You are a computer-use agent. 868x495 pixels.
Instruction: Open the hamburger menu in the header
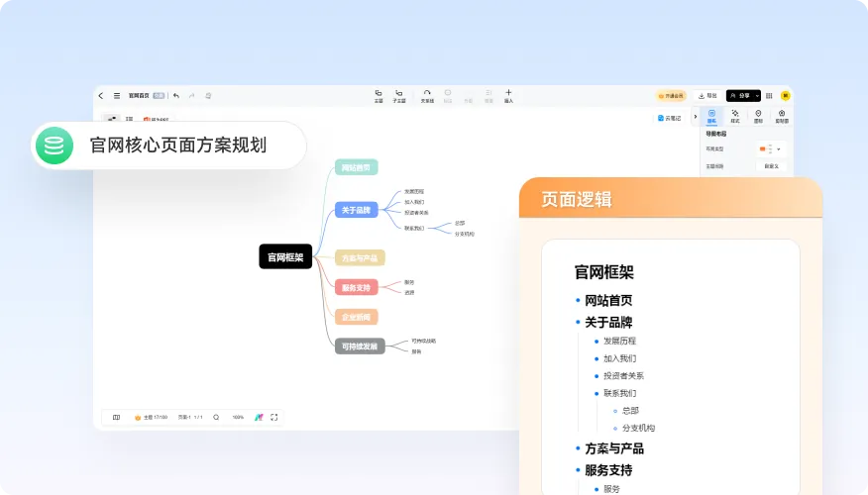[x=117, y=96]
